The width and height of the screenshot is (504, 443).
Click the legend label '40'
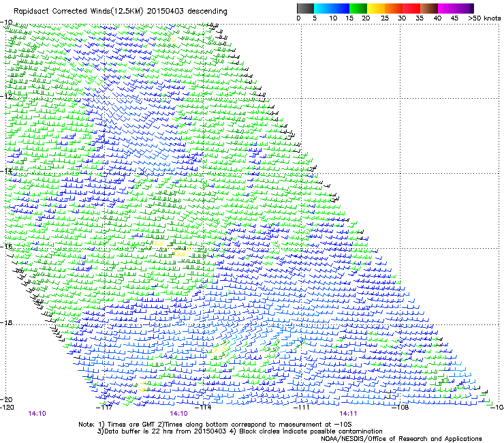point(437,18)
